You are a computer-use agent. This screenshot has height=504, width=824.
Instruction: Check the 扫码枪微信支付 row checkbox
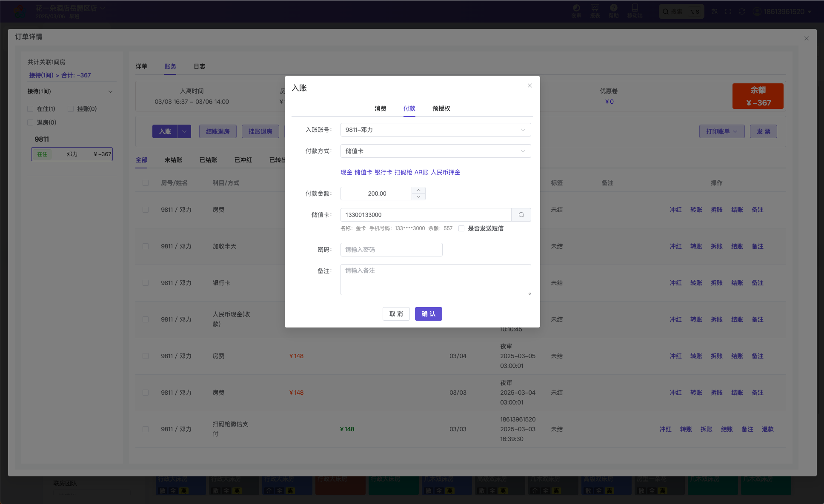point(146,429)
